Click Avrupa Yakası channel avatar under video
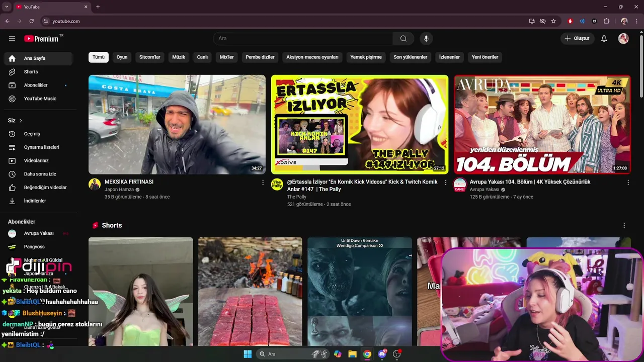The height and width of the screenshot is (362, 644). coord(460,184)
